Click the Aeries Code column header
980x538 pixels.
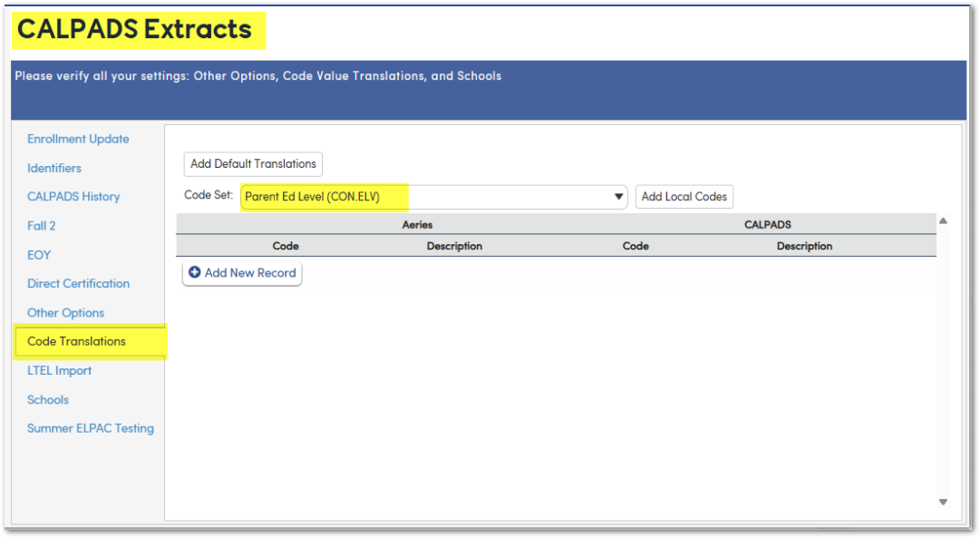[x=286, y=246]
